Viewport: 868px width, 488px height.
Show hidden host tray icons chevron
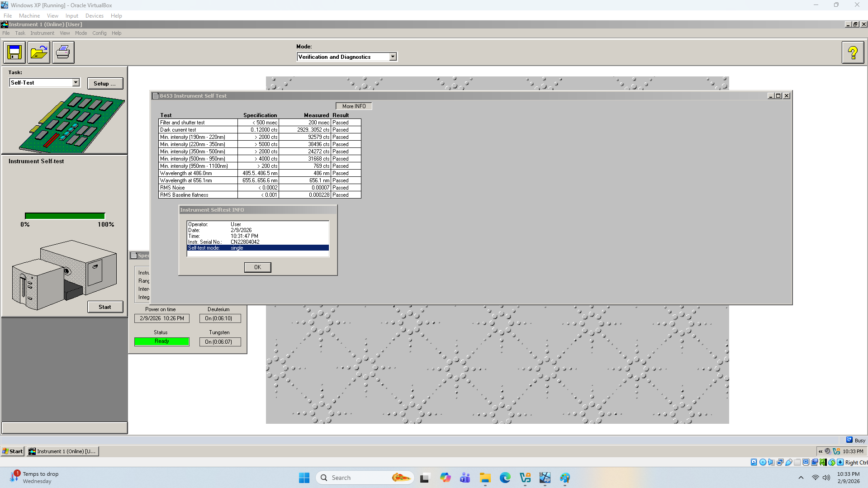tap(801, 478)
